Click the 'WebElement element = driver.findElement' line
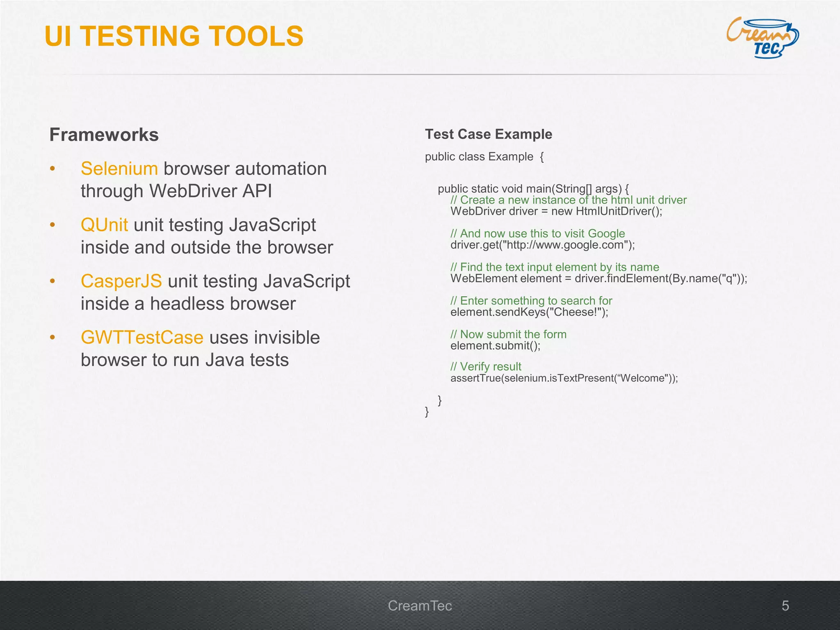This screenshot has height=630, width=840. (599, 278)
